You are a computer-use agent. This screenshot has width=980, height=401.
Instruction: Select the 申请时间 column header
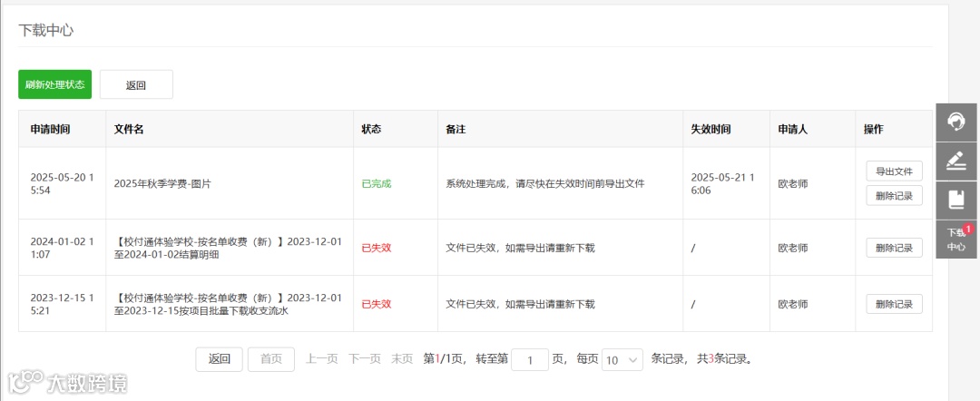(x=50, y=130)
